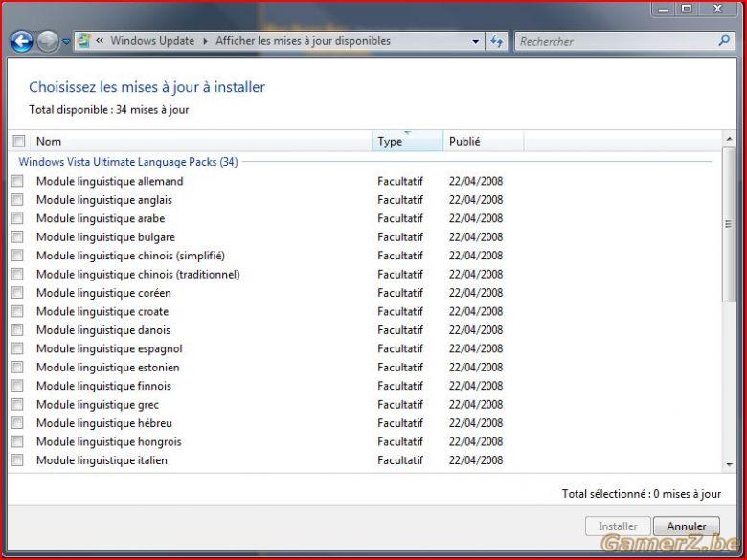
Task: Check Module linguistique espagnol
Action: (x=17, y=348)
